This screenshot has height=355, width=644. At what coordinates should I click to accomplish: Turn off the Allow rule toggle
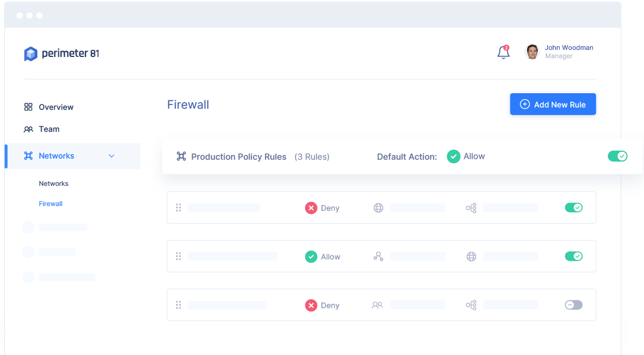point(574,256)
